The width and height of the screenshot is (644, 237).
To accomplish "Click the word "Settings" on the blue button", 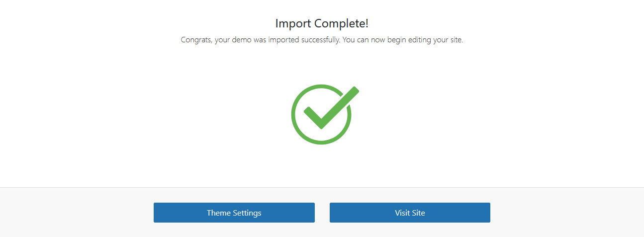I will 247,213.
